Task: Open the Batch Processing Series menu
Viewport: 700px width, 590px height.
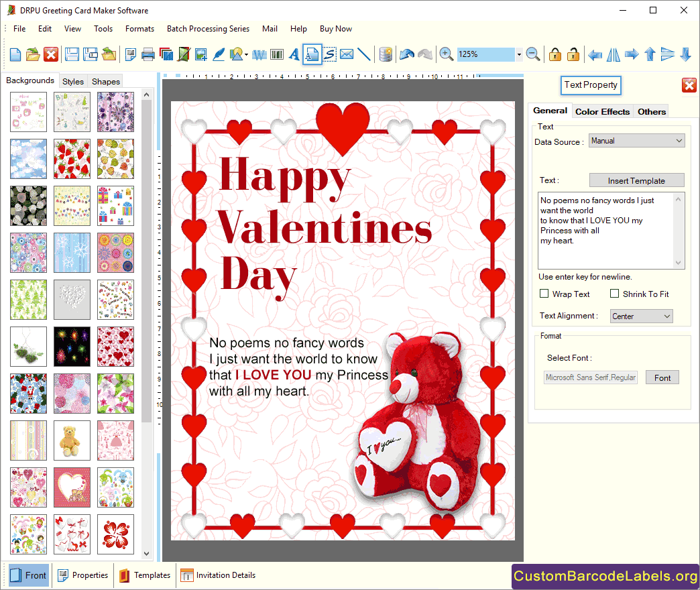Action: pyautogui.click(x=208, y=29)
